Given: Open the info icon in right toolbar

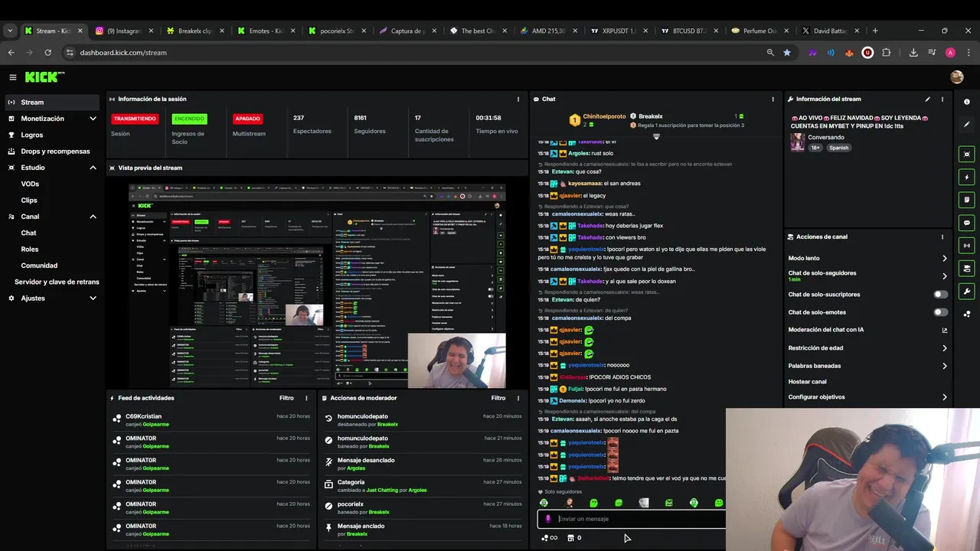Looking at the screenshot, I should 967,102.
